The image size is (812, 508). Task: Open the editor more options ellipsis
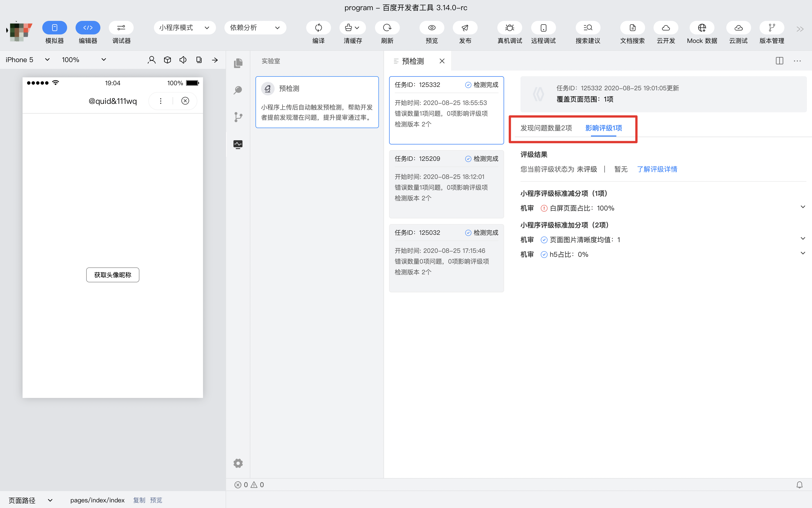coord(797,61)
